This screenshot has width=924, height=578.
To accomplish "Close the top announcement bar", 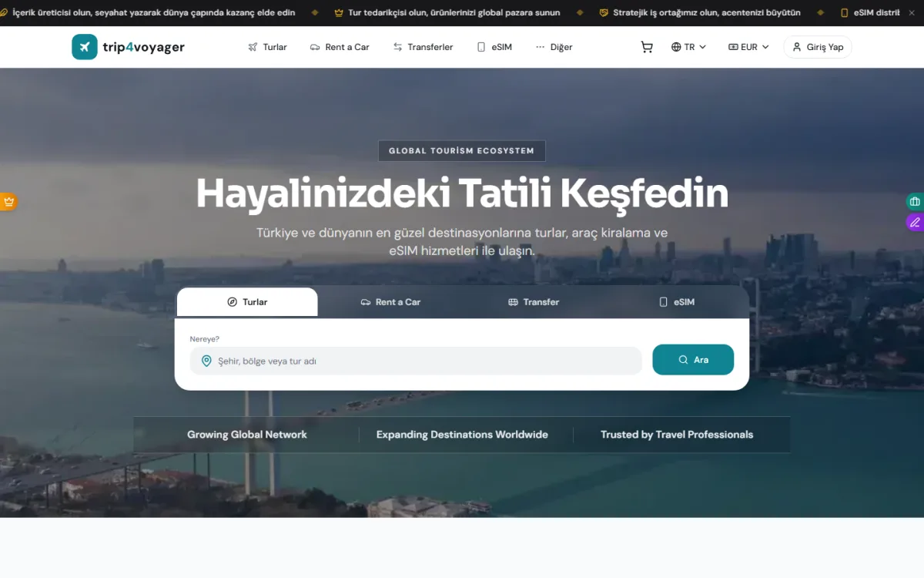I will point(912,13).
